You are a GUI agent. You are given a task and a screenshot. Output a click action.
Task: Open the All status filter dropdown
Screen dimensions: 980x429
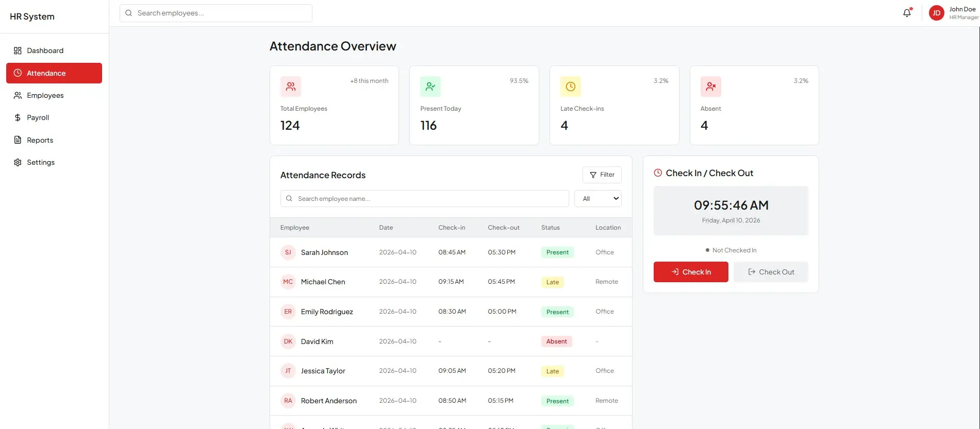pyautogui.click(x=597, y=199)
